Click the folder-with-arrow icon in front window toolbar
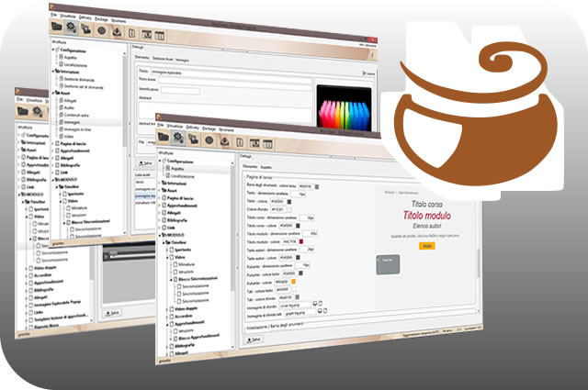Screen dimensions: 588x390 (193, 139)
